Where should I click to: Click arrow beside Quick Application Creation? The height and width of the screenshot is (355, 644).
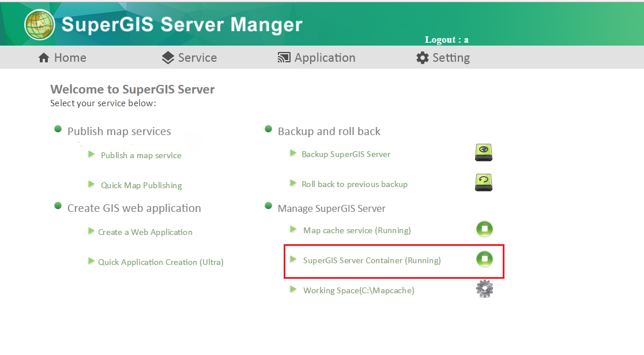pos(92,261)
